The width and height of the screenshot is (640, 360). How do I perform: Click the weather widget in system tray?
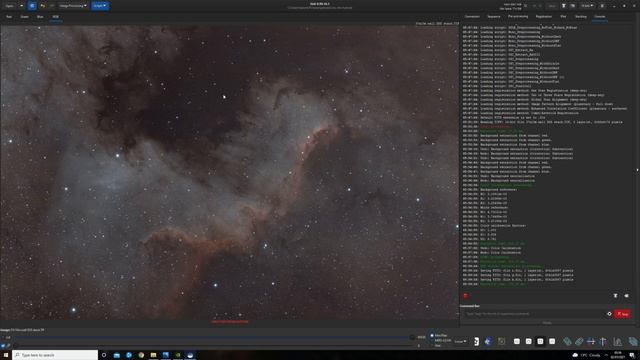click(585, 355)
